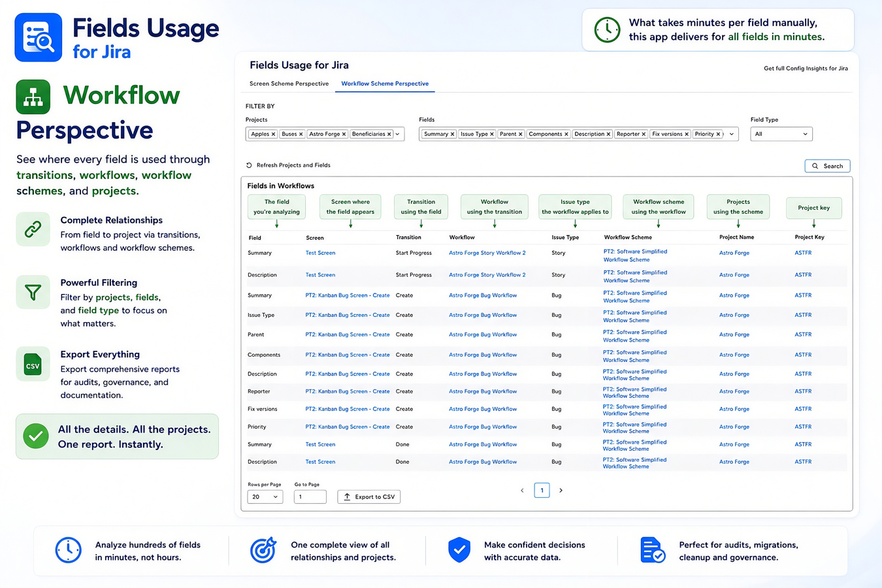Open ASTFR key link in Description Done row
Image resolution: width=882 pixels, height=588 pixels.
[x=803, y=462]
